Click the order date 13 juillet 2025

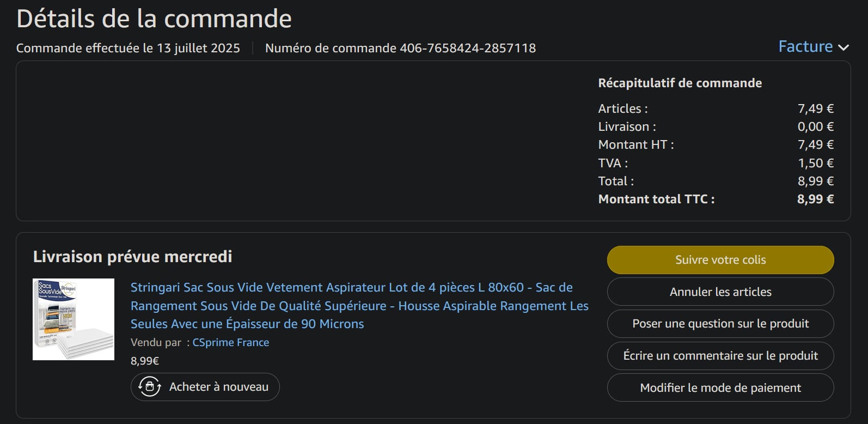[198, 48]
